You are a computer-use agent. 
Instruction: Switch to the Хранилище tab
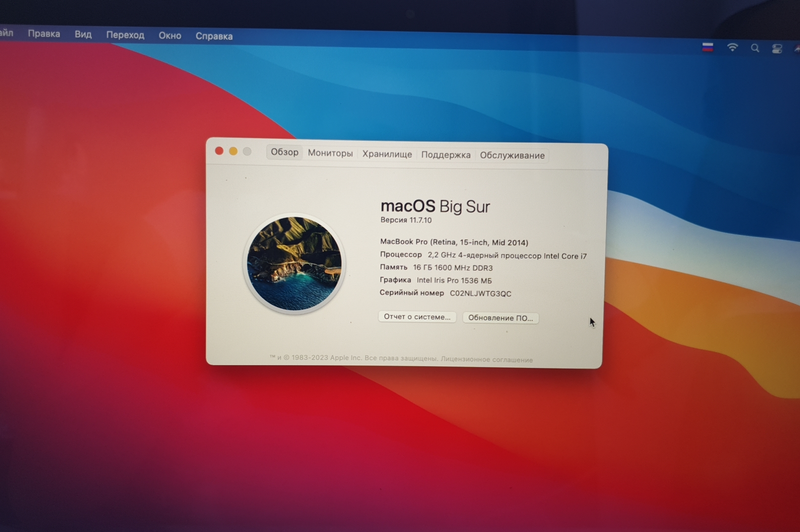coord(387,154)
